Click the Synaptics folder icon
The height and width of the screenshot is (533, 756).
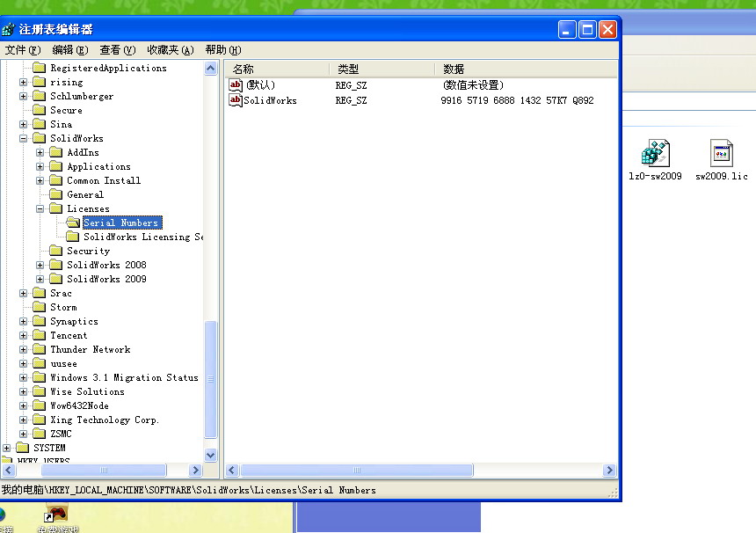(39, 321)
